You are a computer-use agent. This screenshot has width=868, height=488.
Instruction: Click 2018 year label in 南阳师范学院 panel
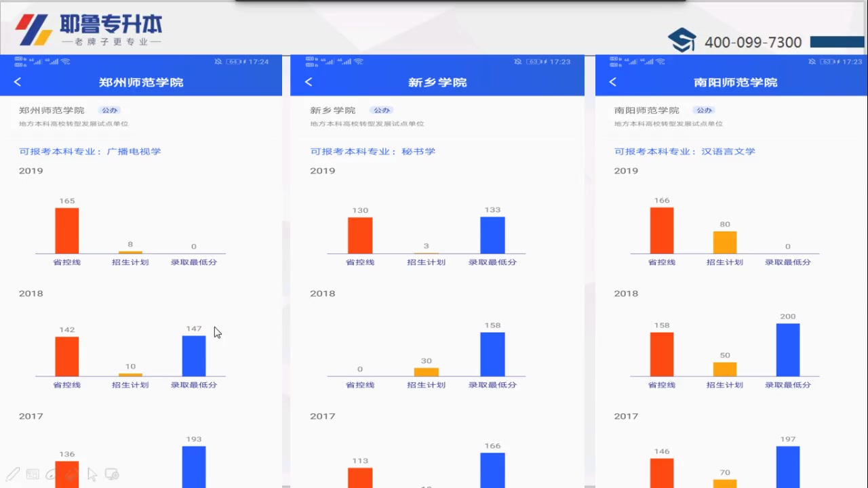click(626, 293)
